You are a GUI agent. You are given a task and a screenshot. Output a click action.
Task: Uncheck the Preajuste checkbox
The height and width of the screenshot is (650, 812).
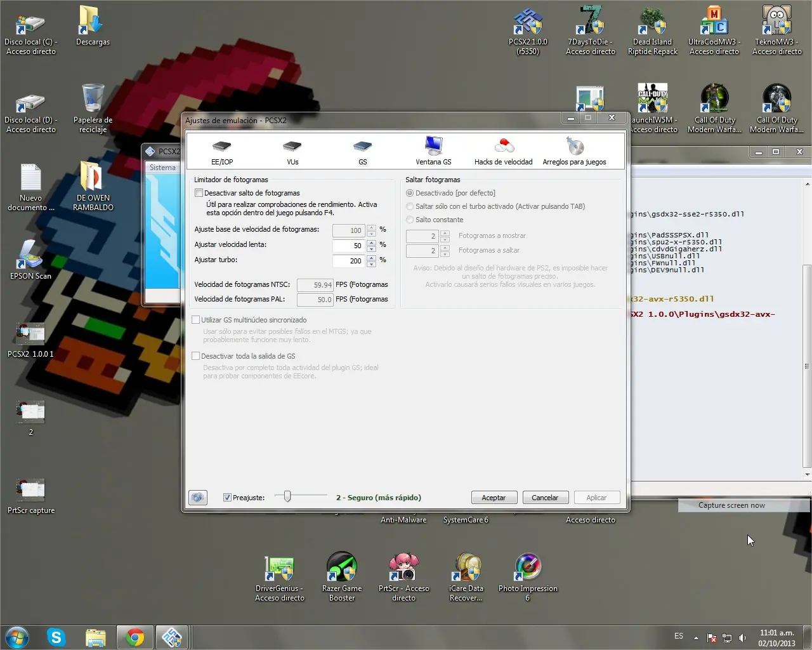(x=227, y=498)
